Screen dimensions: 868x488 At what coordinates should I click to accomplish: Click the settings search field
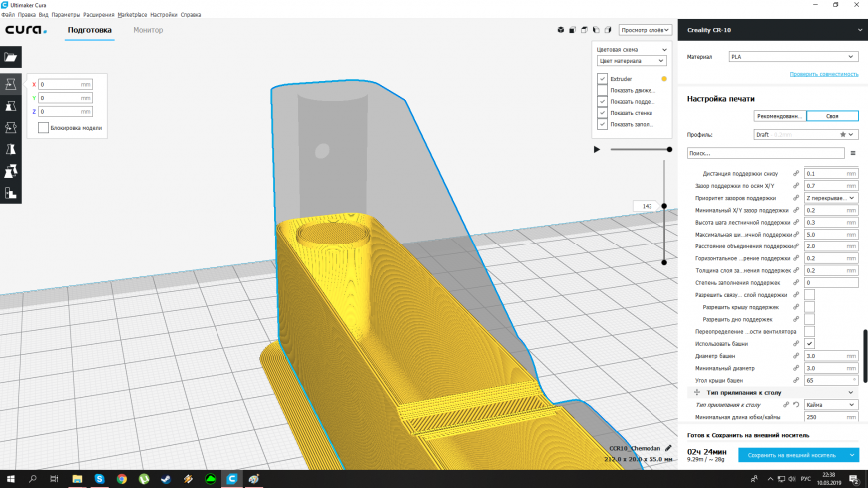click(765, 153)
